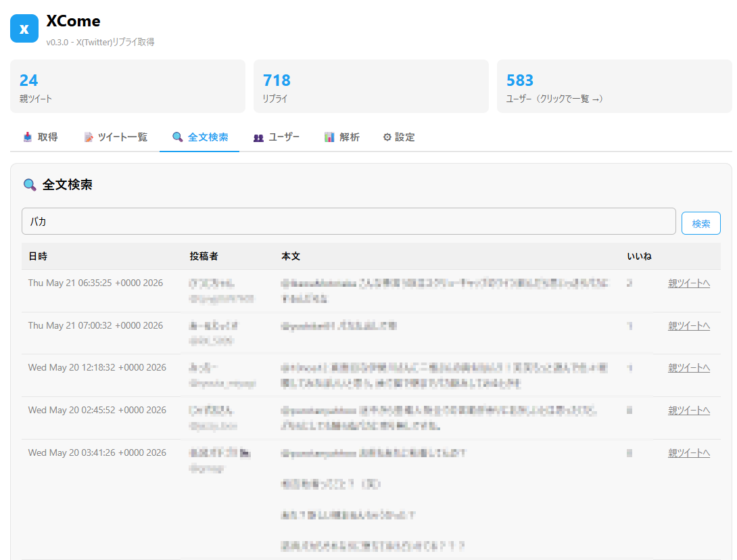Switch to the ツイート一覧 tab
737x560 pixels.
[x=116, y=137]
